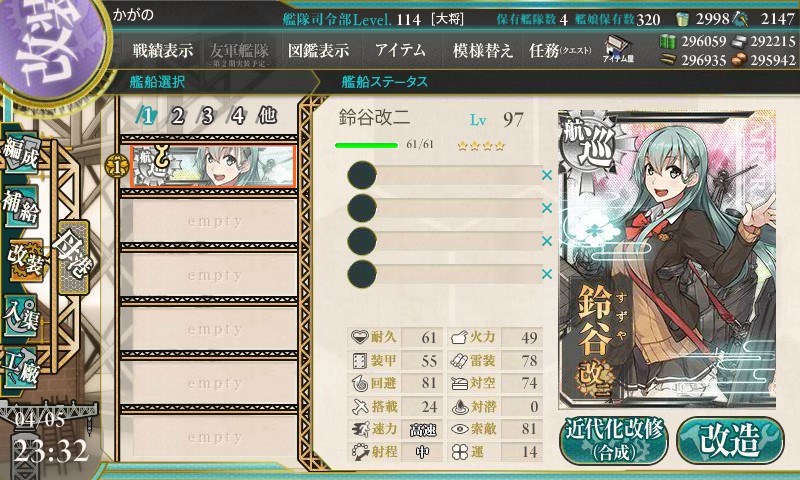Click the 近代化改修(合成) modernization button
The image size is (800, 480).
(x=614, y=441)
